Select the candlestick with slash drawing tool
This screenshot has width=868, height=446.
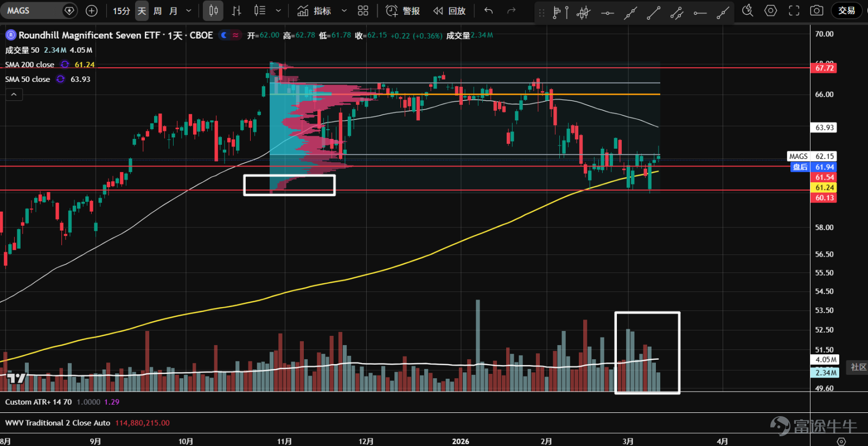(584, 12)
